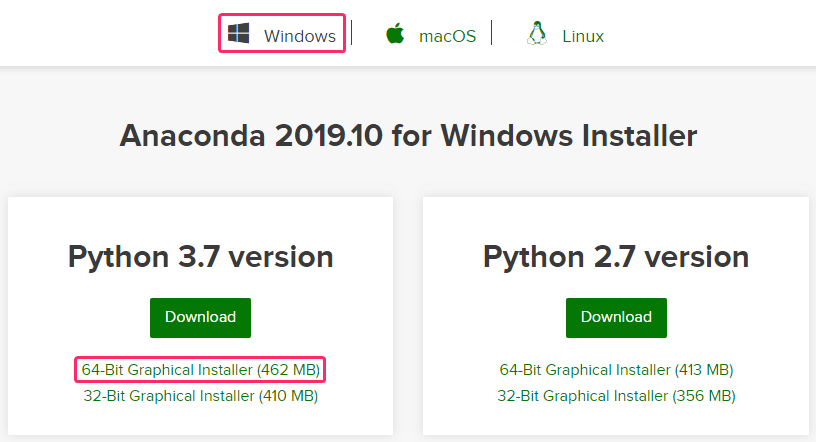
Task: Click the Python 2.7 version heading
Action: click(616, 257)
